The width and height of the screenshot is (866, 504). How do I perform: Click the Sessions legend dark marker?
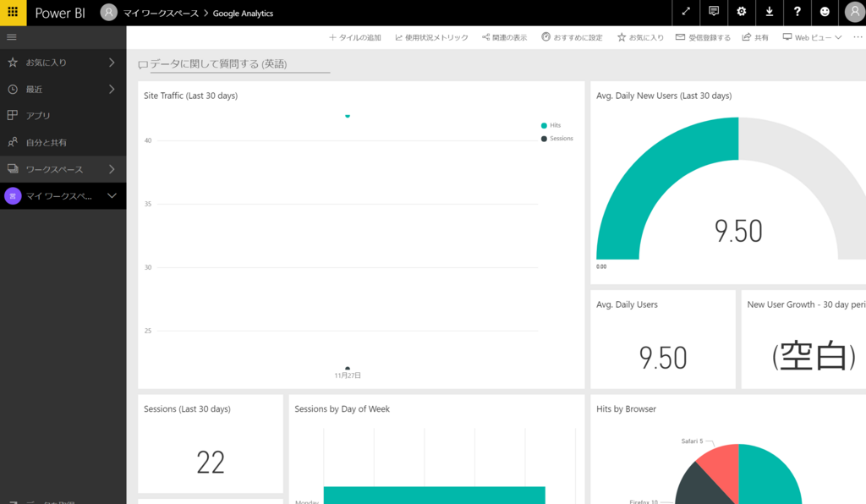[x=544, y=139]
